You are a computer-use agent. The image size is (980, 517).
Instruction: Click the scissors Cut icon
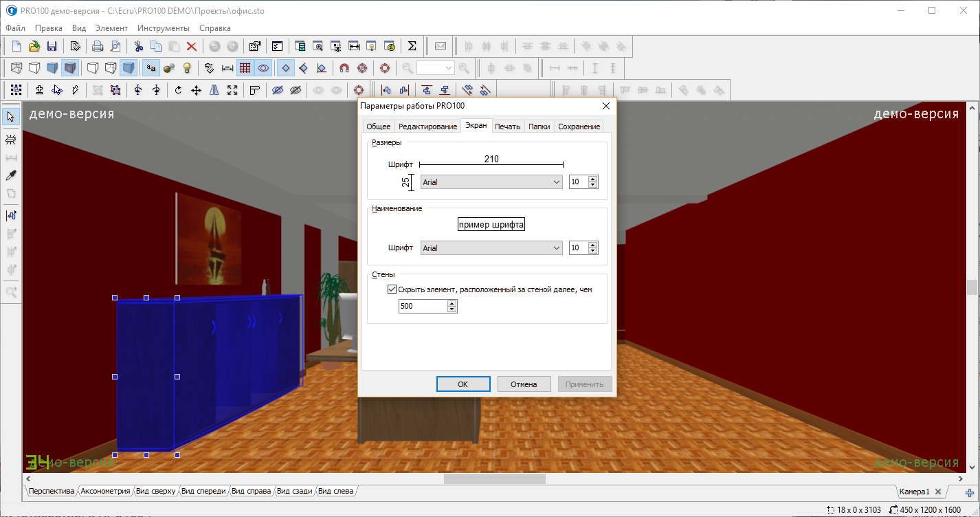tap(138, 46)
